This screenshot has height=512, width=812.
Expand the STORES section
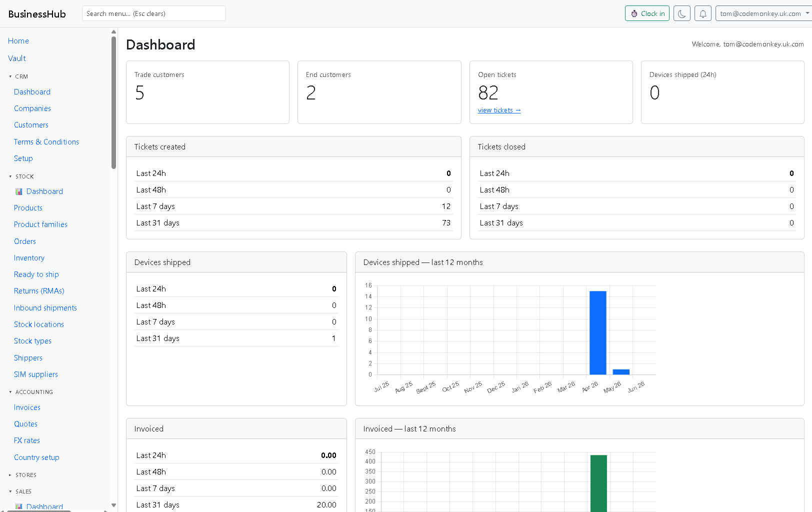pos(23,475)
